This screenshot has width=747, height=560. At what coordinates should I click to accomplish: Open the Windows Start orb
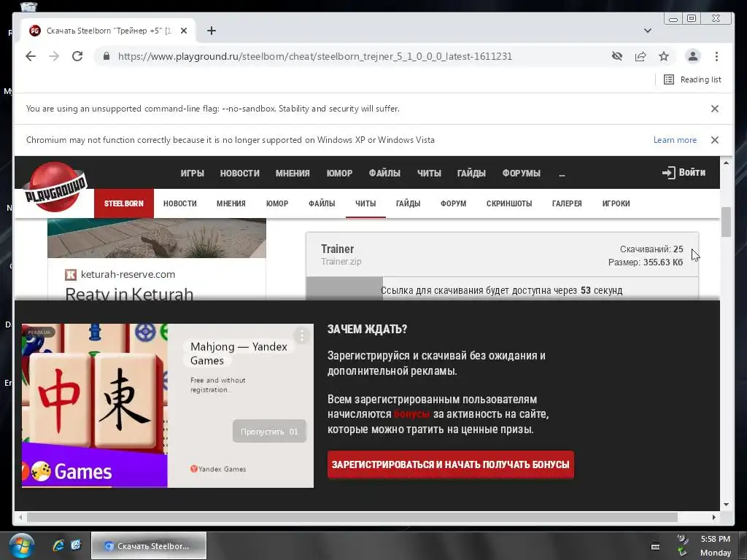point(21,545)
